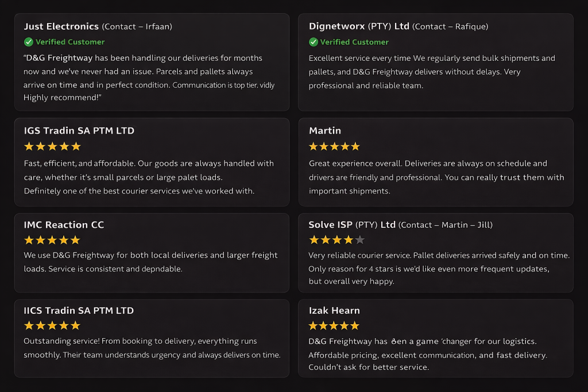588x392 pixels.
Task: Click the green verified checkmark beside Just Electronics
Action: [x=29, y=42]
